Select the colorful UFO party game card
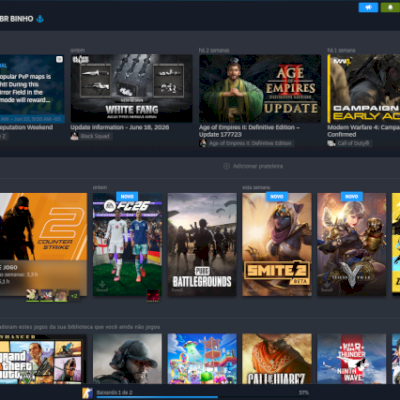This screenshot has width=400, height=400. coord(202,359)
